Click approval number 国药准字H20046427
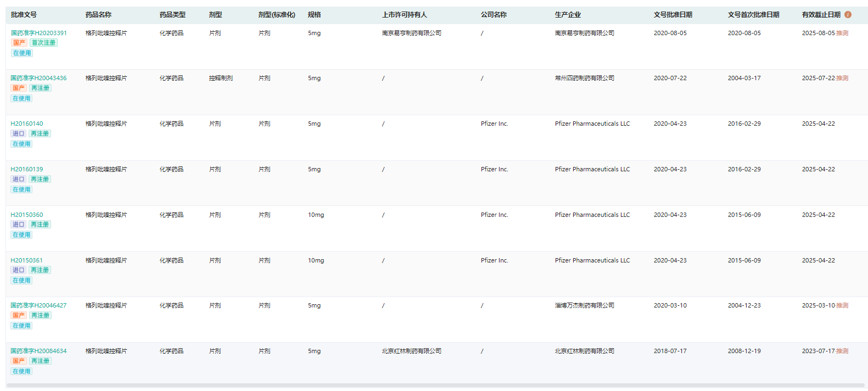The height and width of the screenshot is (391, 868). [x=38, y=305]
